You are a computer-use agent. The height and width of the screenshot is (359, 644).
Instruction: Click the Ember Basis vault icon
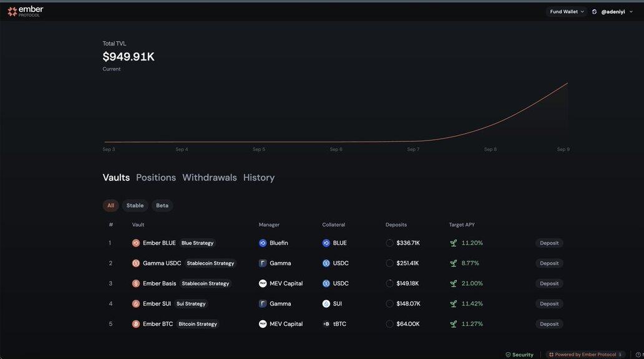(135, 283)
